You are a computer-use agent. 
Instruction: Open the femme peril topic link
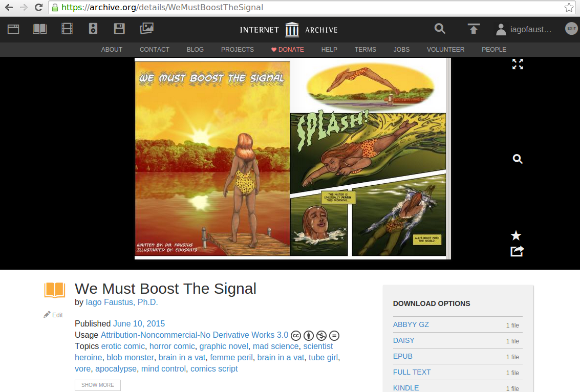[x=231, y=358]
